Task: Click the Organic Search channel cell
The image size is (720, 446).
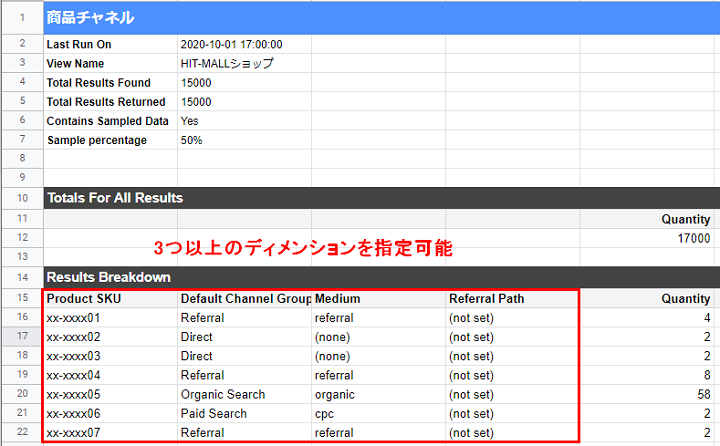Action: point(223,394)
